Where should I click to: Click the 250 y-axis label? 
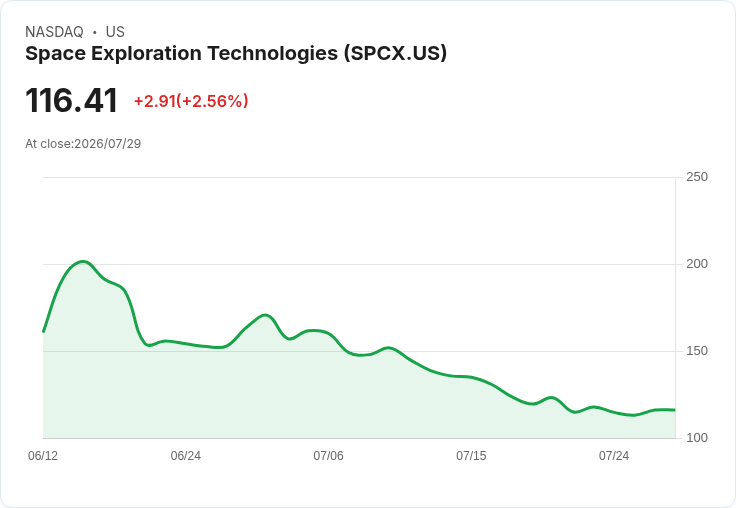coord(697,177)
